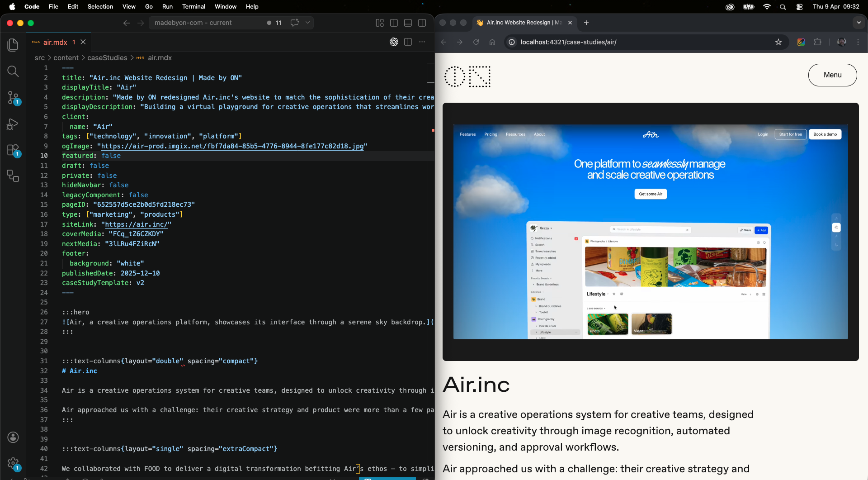Toggle the primary sidebar visibility
Viewport: 868px width, 480px height.
point(394,23)
